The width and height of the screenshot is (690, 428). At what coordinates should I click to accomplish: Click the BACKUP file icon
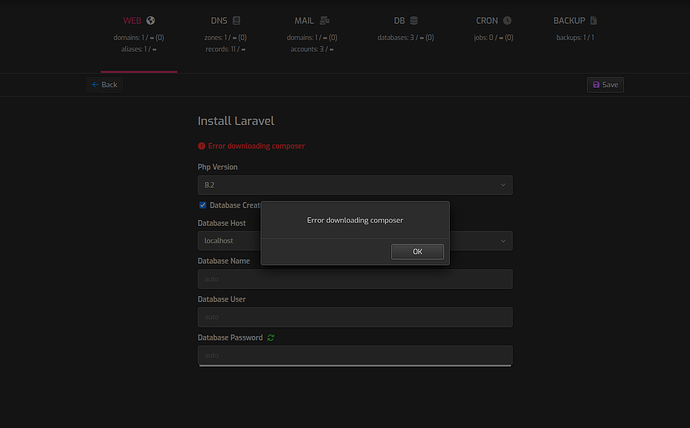(593, 21)
